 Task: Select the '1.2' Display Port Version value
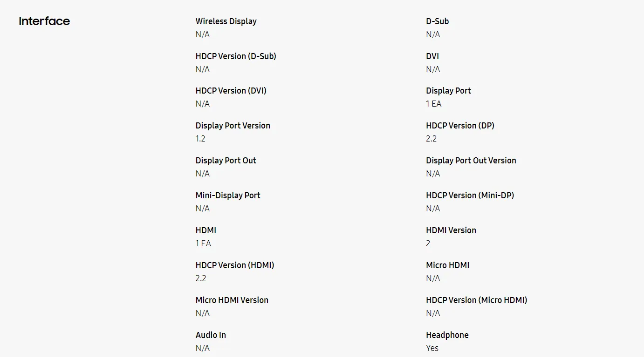(x=200, y=139)
